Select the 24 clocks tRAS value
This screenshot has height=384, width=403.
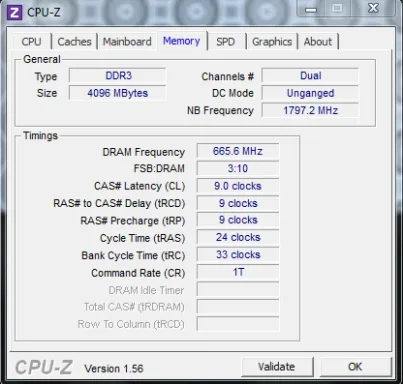238,237
